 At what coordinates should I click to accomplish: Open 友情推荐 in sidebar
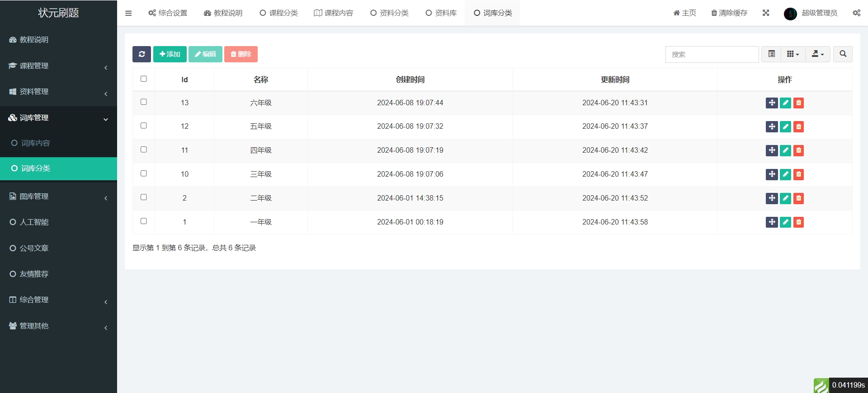[58, 274]
